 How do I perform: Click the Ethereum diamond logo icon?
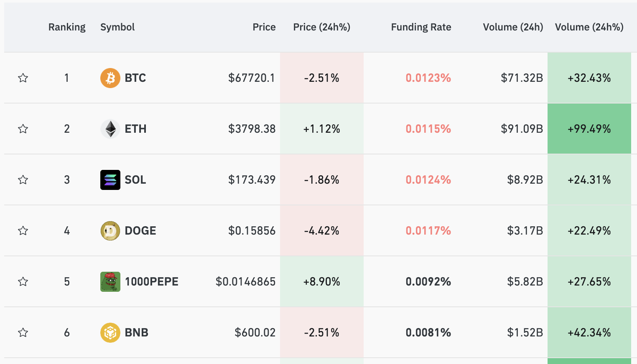110,129
